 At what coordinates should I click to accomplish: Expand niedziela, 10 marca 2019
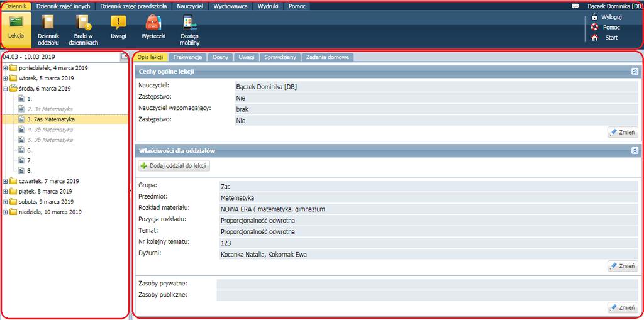tap(5, 212)
